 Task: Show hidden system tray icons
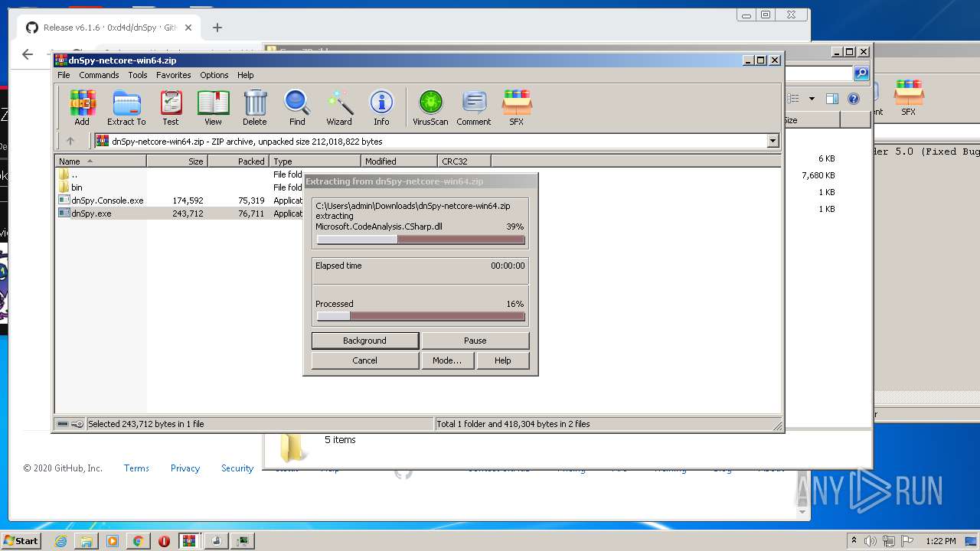854,541
